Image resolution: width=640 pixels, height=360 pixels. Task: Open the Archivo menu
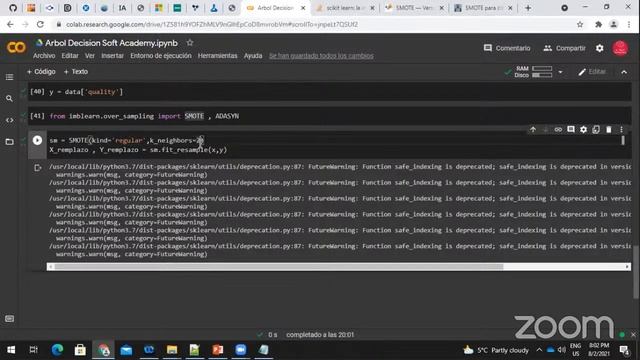pyautogui.click(x=44, y=56)
